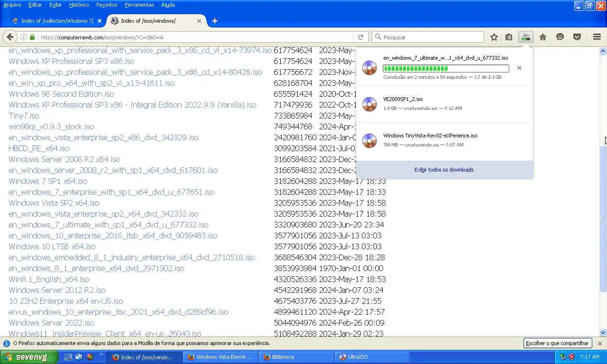Click the green padlock security icon

point(32,37)
